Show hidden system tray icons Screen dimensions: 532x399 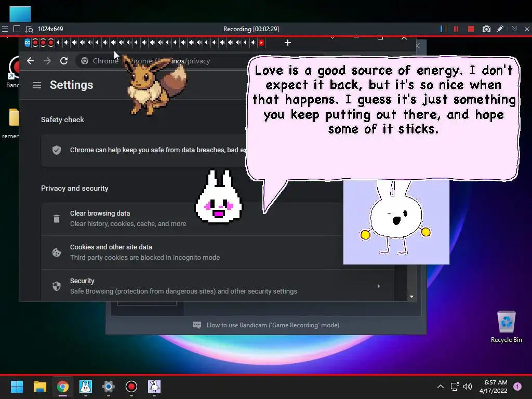point(441,387)
